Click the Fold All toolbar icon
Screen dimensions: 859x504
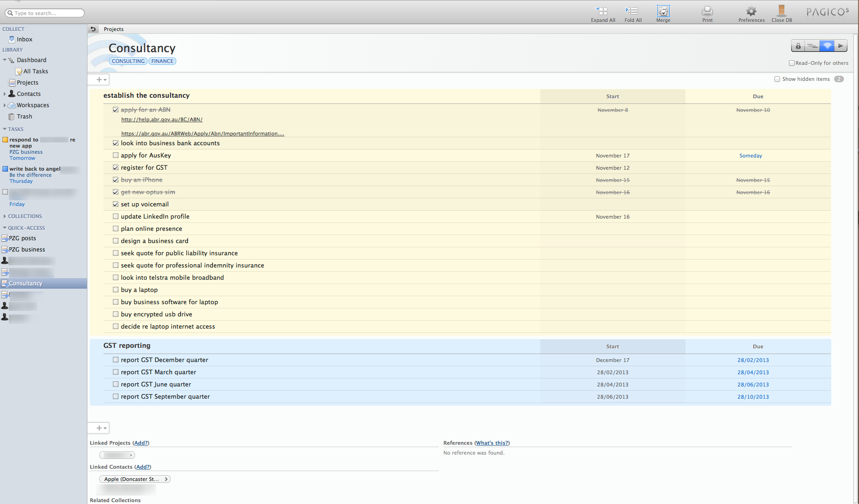[632, 11]
